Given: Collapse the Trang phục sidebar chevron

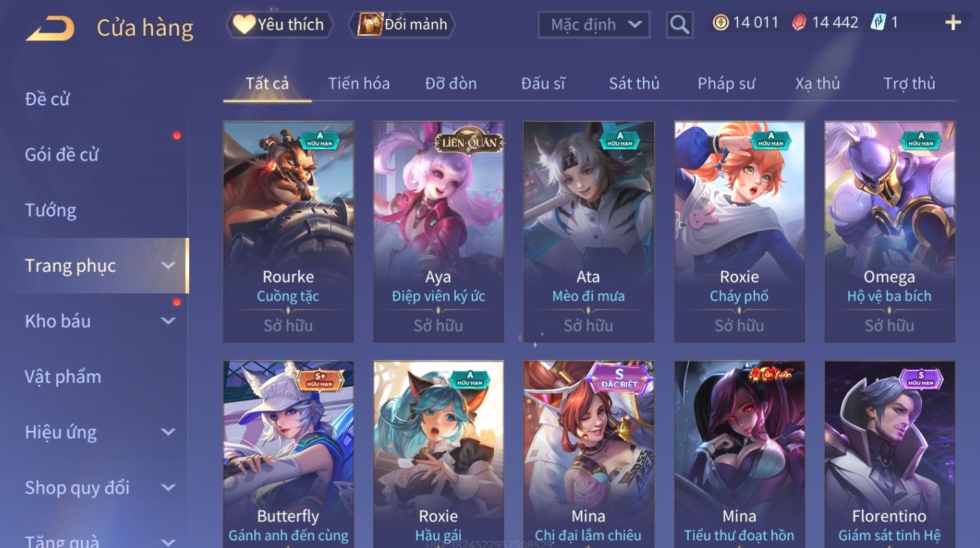Looking at the screenshot, I should tap(168, 265).
